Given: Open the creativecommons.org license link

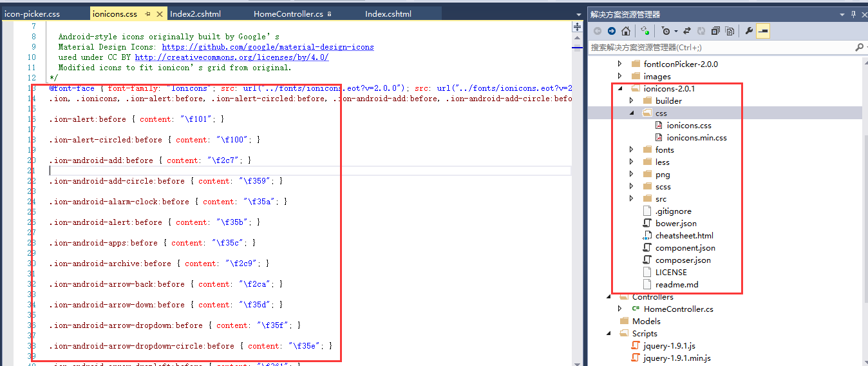Looking at the screenshot, I should click(232, 57).
